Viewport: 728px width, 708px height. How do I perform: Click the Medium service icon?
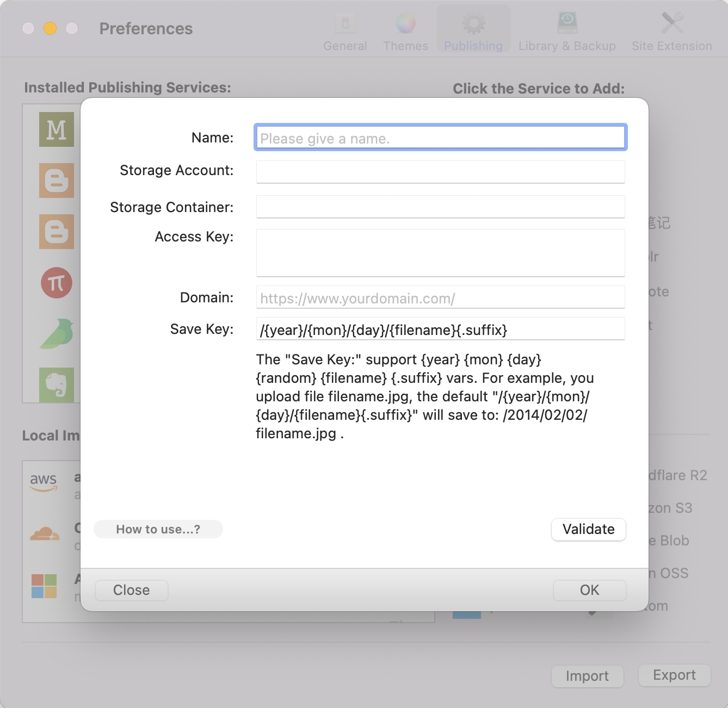tap(57, 129)
